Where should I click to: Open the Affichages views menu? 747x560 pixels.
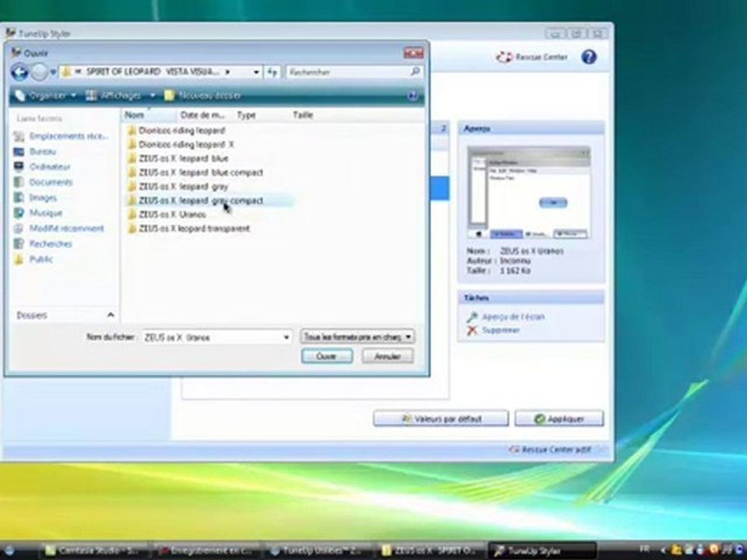click(114, 96)
